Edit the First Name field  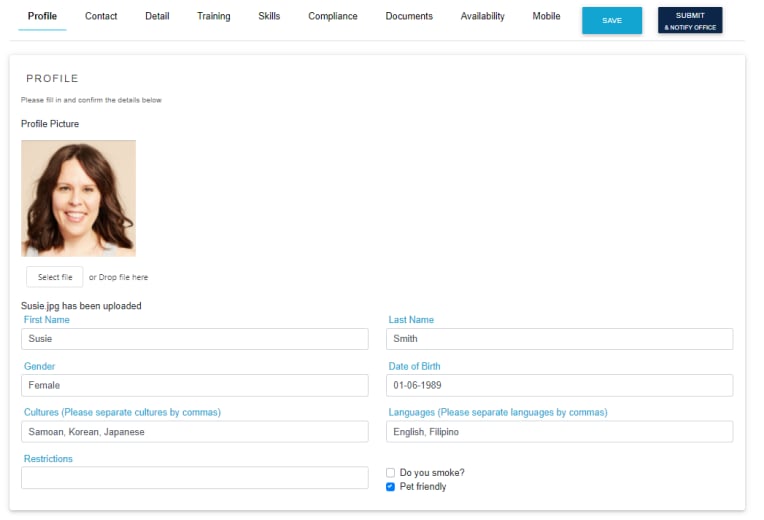click(x=195, y=339)
